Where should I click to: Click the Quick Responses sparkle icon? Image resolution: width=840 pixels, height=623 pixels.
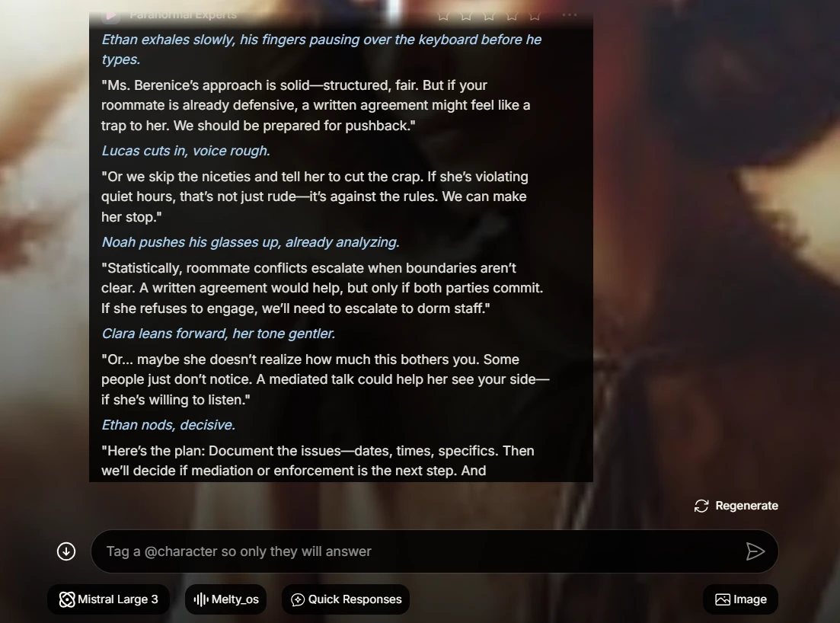298,599
